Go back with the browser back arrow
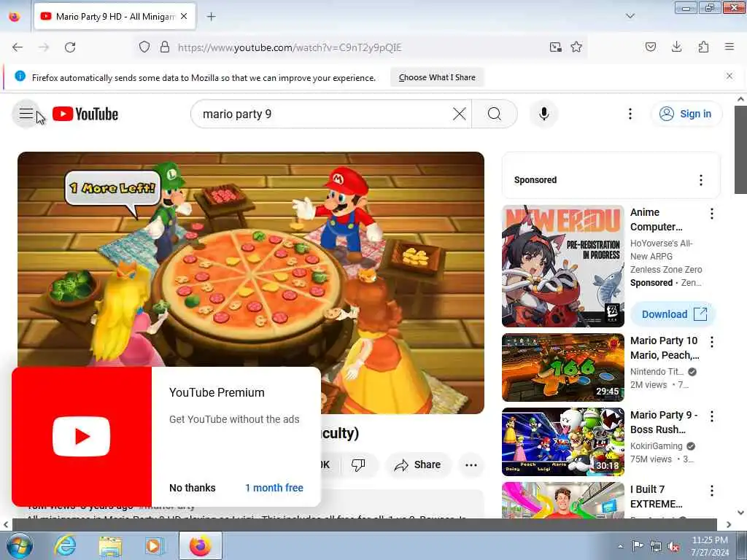 (x=18, y=47)
